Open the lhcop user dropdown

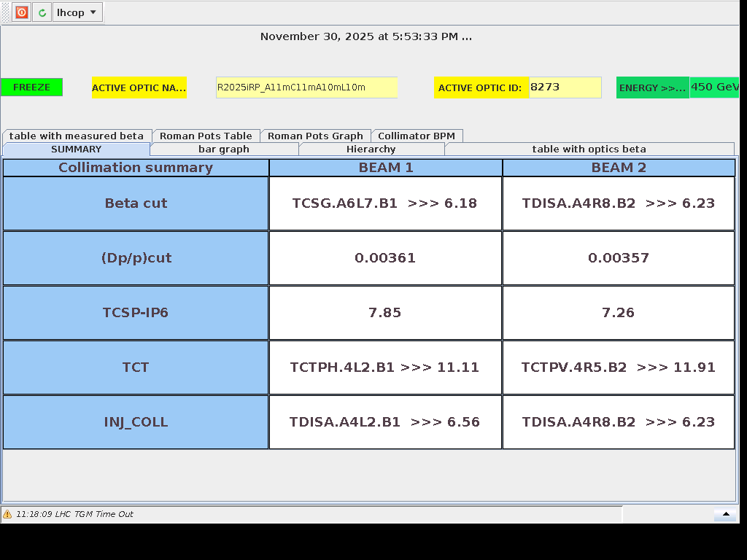click(x=78, y=12)
